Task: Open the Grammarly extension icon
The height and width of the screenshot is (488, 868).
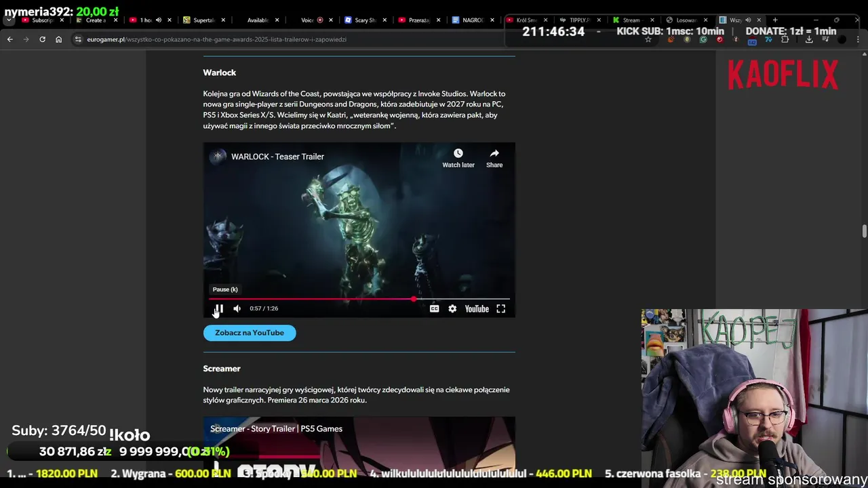Action: click(703, 39)
